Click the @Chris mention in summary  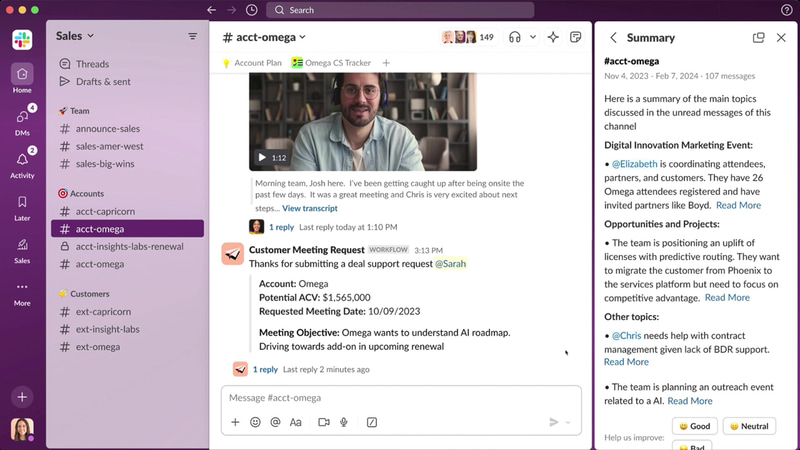click(626, 335)
